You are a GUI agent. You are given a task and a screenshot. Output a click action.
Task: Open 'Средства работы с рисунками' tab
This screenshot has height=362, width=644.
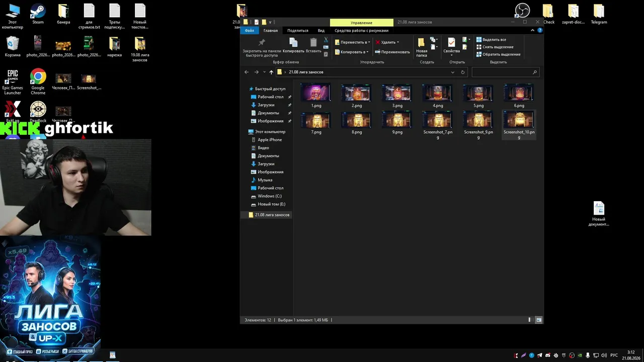(361, 31)
